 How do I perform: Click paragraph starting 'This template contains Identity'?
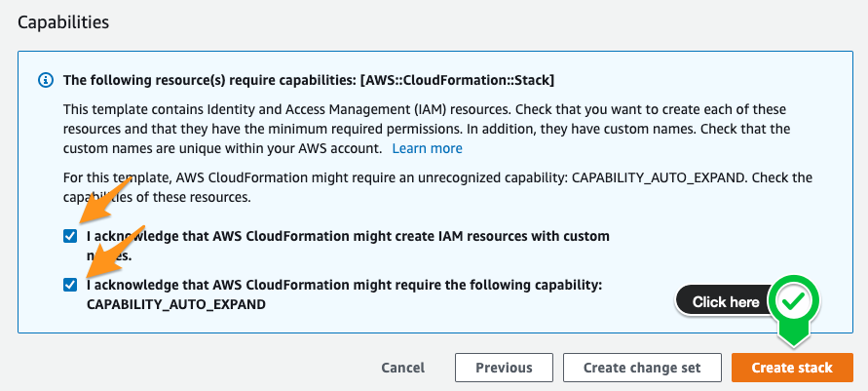coord(427,129)
